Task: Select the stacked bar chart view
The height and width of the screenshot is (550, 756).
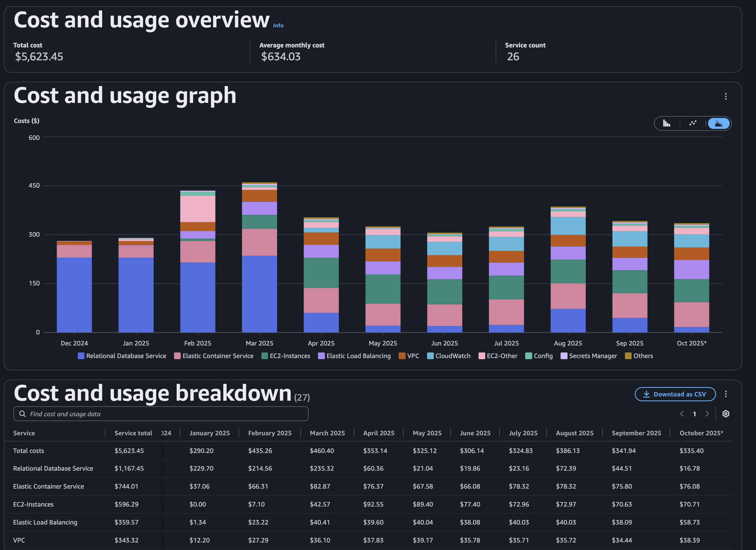Action: pos(719,123)
